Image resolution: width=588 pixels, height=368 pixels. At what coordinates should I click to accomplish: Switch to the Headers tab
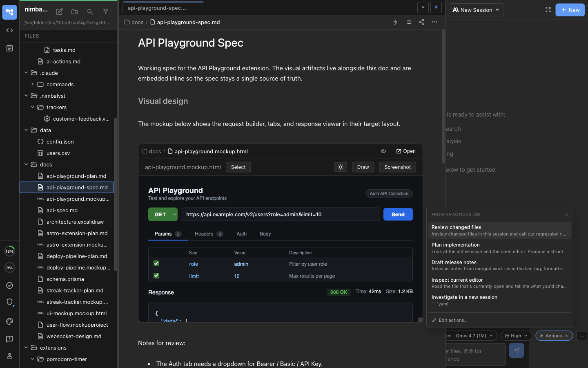209,234
